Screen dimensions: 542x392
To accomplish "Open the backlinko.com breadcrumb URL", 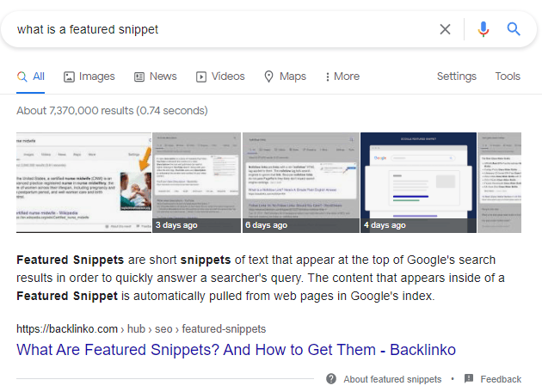I will coord(141,328).
